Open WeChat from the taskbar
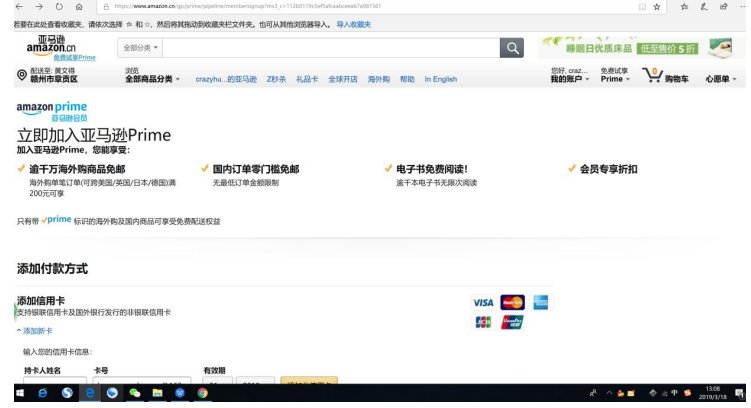Viewport: 751px width, 408px height. click(x=135, y=393)
